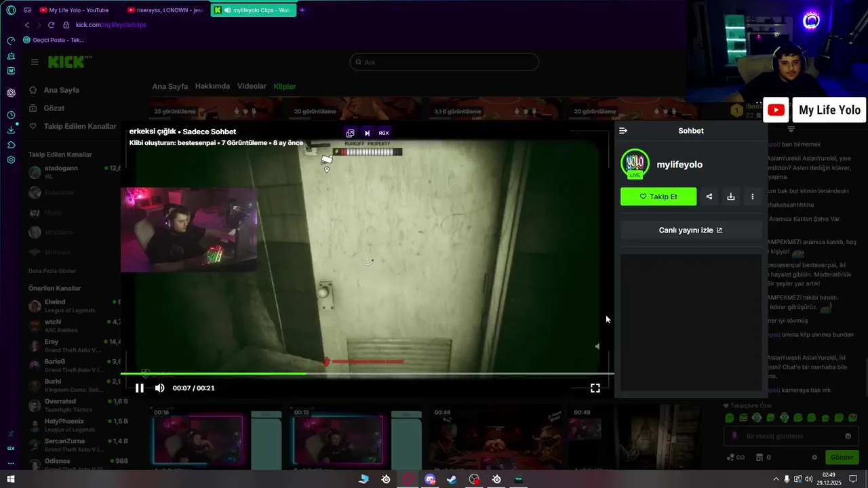Reload the page with refresh icon
Viewport: 868px width, 488px height.
click(51, 25)
